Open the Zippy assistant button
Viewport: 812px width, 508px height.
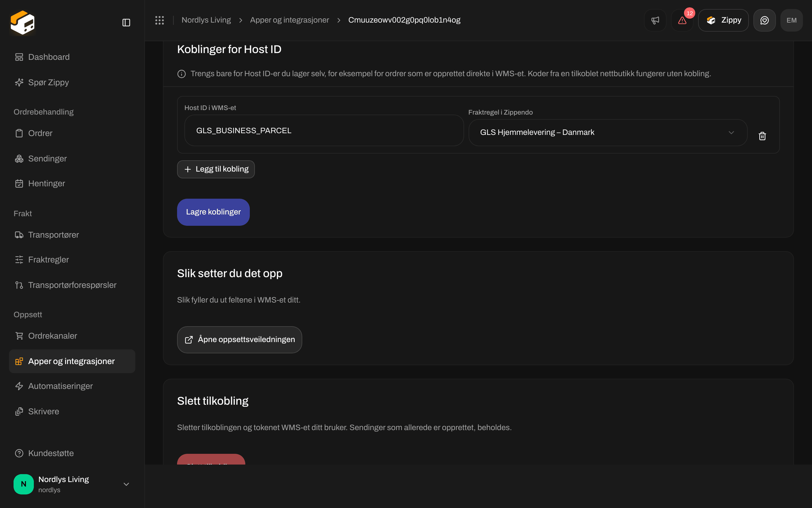coord(723,20)
